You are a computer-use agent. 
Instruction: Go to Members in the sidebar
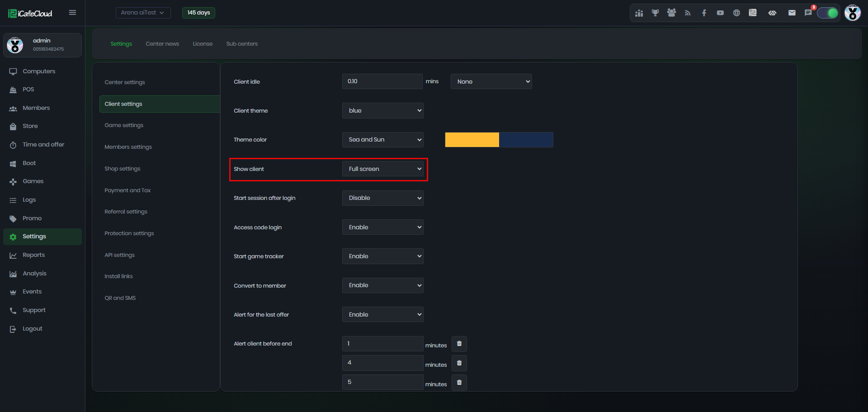pos(42,108)
